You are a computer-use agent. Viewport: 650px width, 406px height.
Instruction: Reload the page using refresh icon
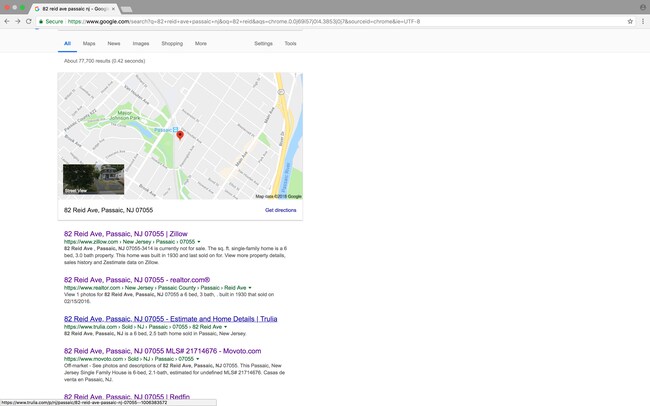pos(29,21)
